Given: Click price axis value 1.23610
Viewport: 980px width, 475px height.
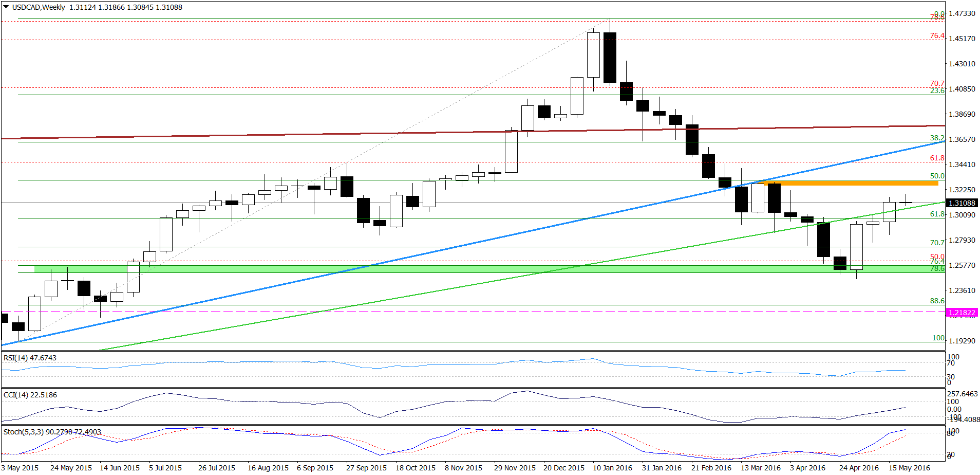Looking at the screenshot, I should coord(962,290).
